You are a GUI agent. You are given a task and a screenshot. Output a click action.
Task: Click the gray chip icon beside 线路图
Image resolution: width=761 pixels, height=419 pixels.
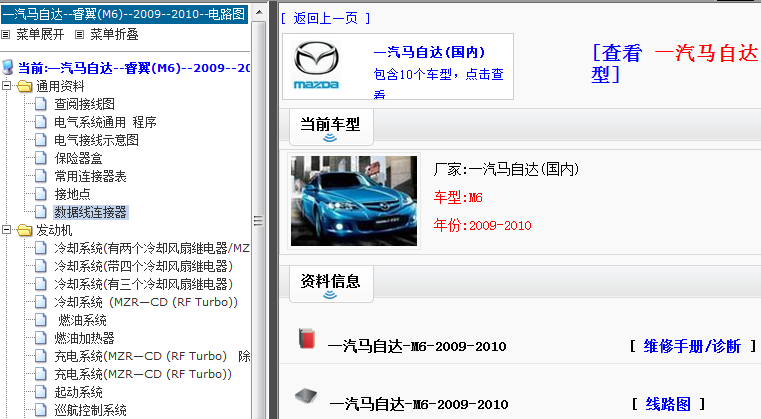[x=306, y=396]
